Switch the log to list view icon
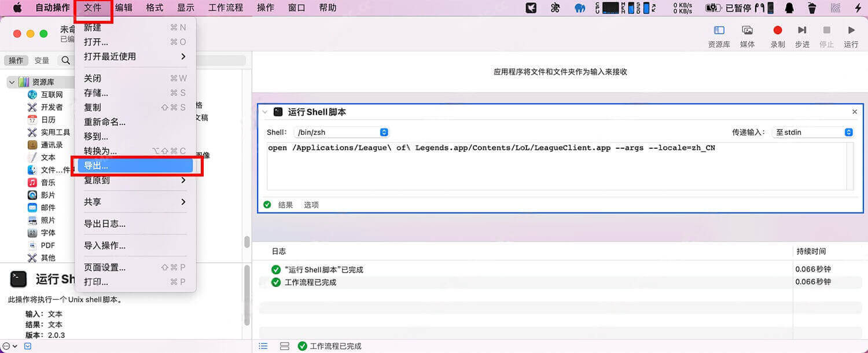The image size is (868, 353). tap(263, 345)
